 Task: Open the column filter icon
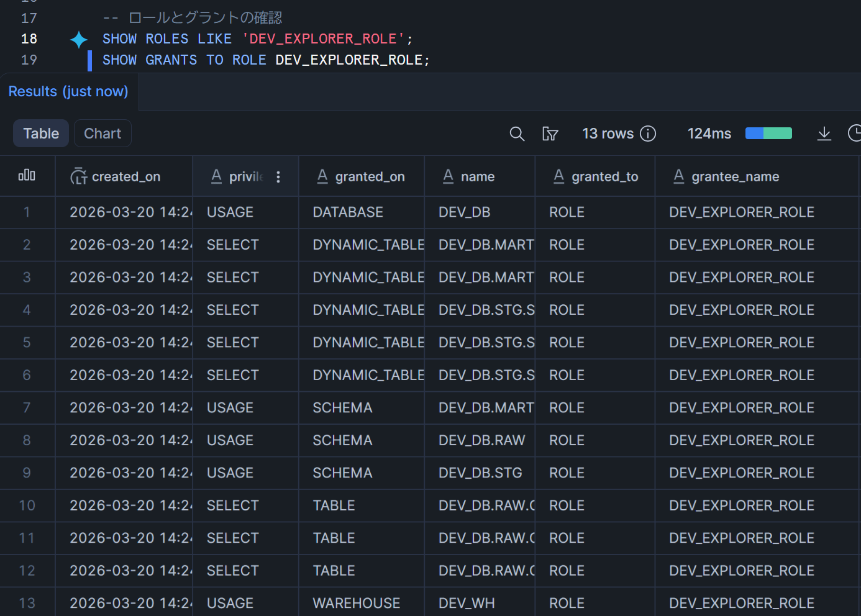(550, 134)
